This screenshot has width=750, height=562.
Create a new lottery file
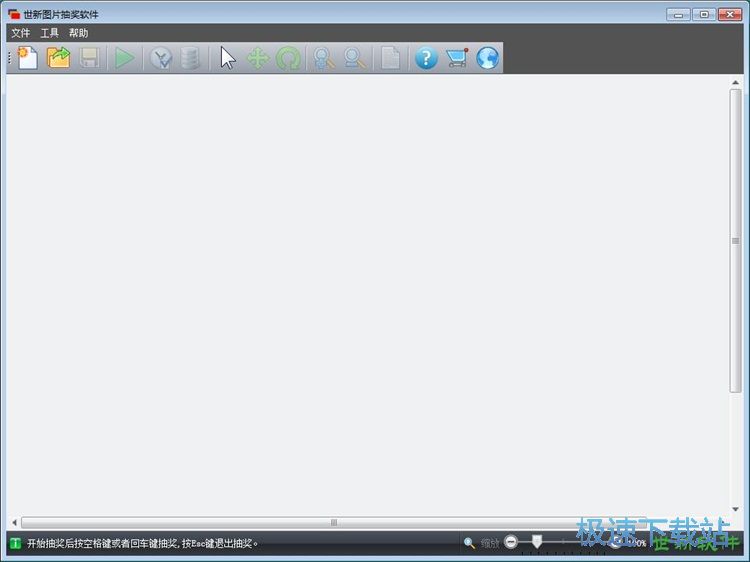[x=28, y=58]
